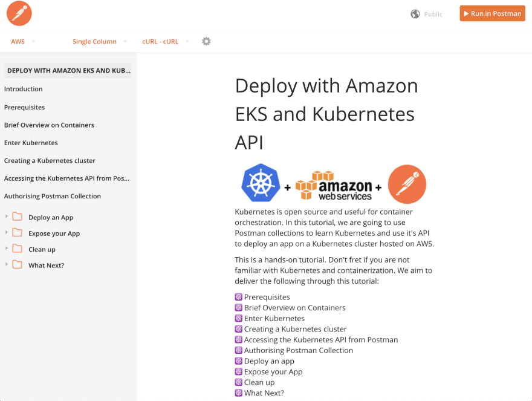This screenshot has width=532, height=401.
Task: Open Accessing the Kubernetes API sidebar item
Action: point(66,178)
